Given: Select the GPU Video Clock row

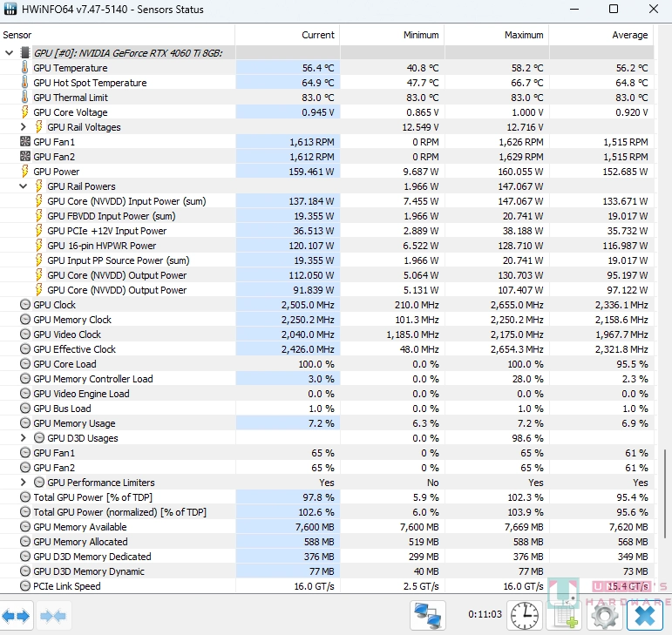Looking at the screenshot, I should click(x=328, y=334).
